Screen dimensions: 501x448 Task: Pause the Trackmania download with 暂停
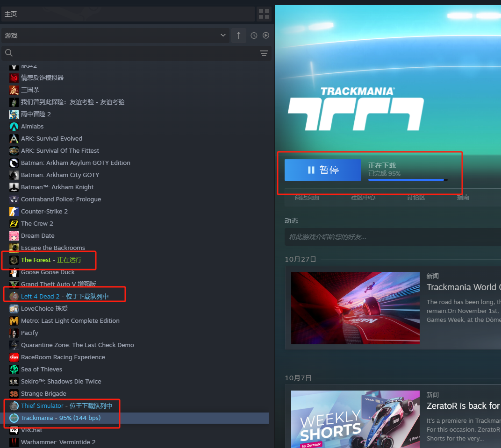tap(323, 170)
